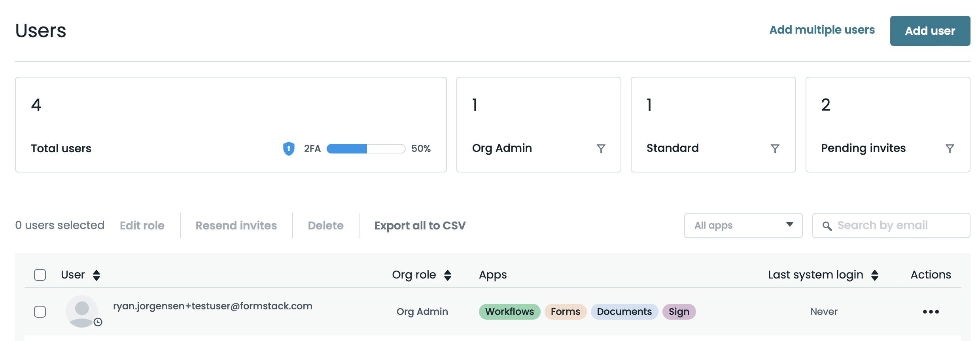The height and width of the screenshot is (341, 980).
Task: Sort by Org role column arrows
Action: click(x=448, y=275)
